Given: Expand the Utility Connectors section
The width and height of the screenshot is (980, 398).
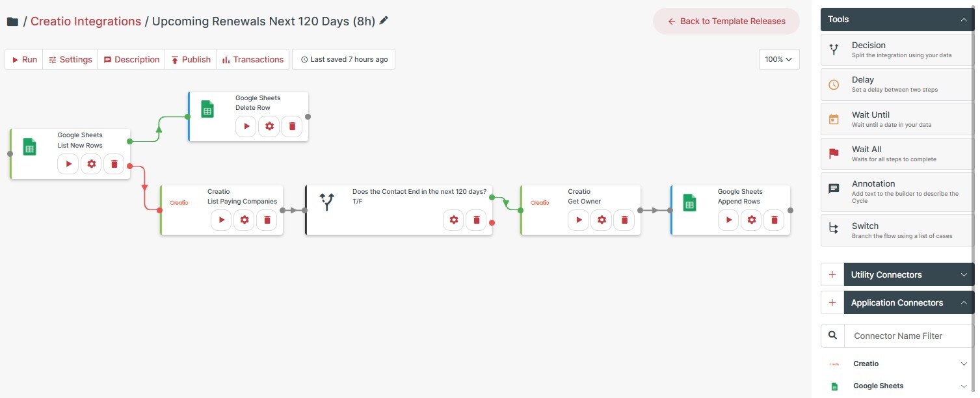Looking at the screenshot, I should [x=964, y=275].
